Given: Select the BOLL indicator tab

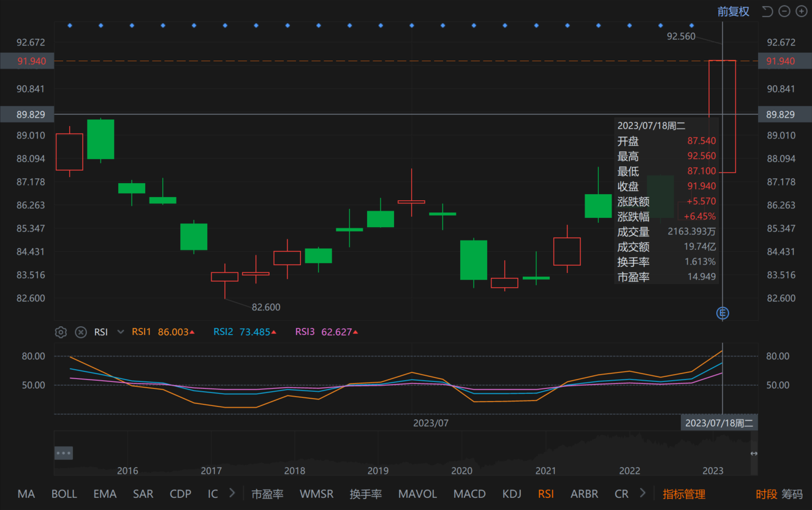Looking at the screenshot, I should pos(64,494).
